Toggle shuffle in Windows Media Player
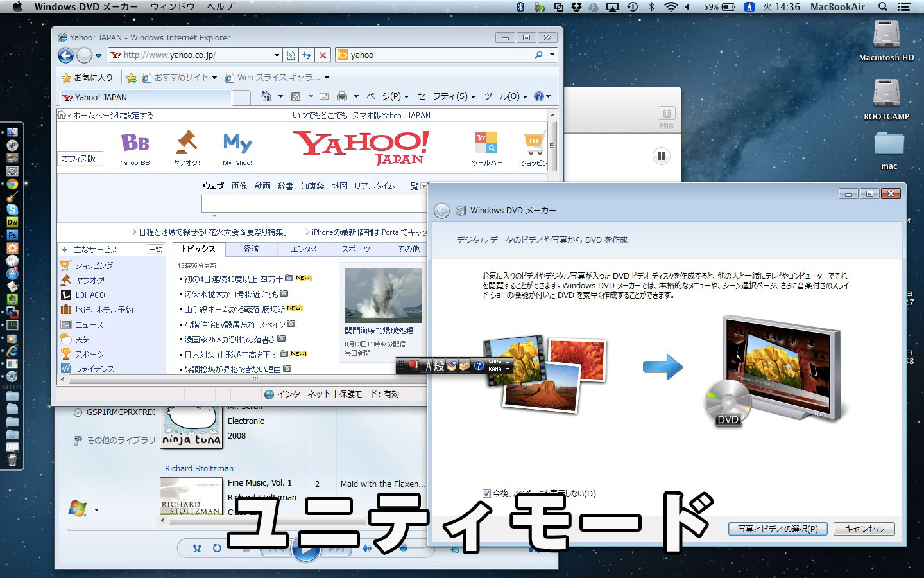This screenshot has height=578, width=924. [x=198, y=548]
